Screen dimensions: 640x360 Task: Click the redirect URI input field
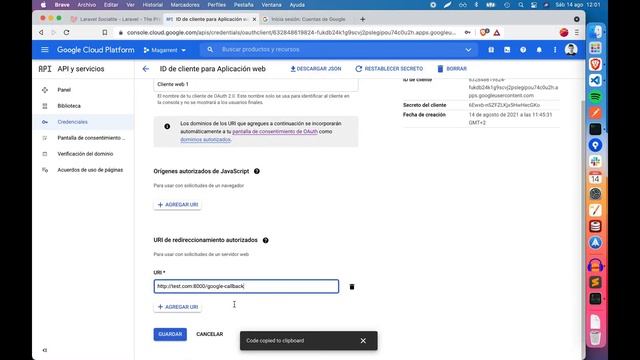click(246, 286)
